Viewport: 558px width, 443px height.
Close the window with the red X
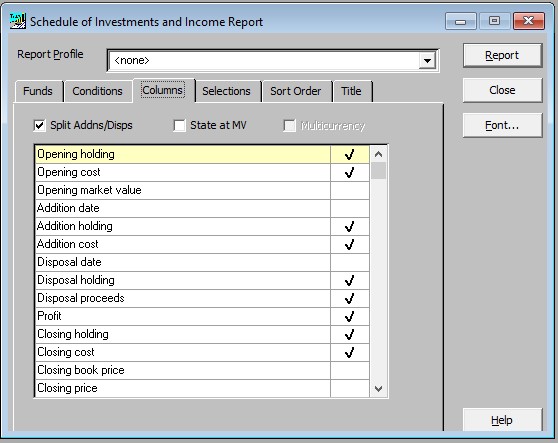tap(529, 21)
